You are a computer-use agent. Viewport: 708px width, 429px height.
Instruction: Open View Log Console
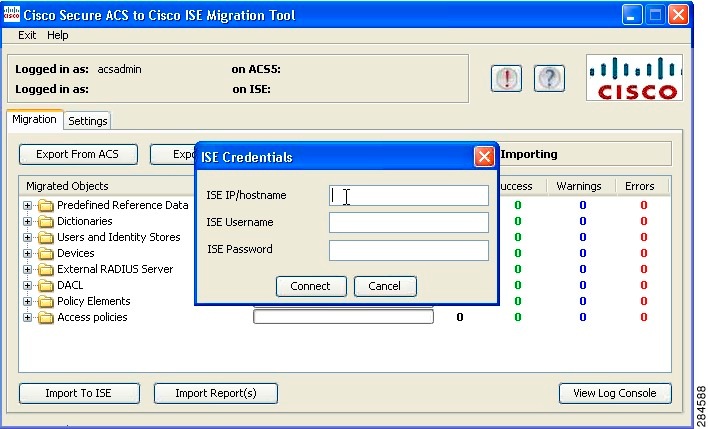[615, 393]
